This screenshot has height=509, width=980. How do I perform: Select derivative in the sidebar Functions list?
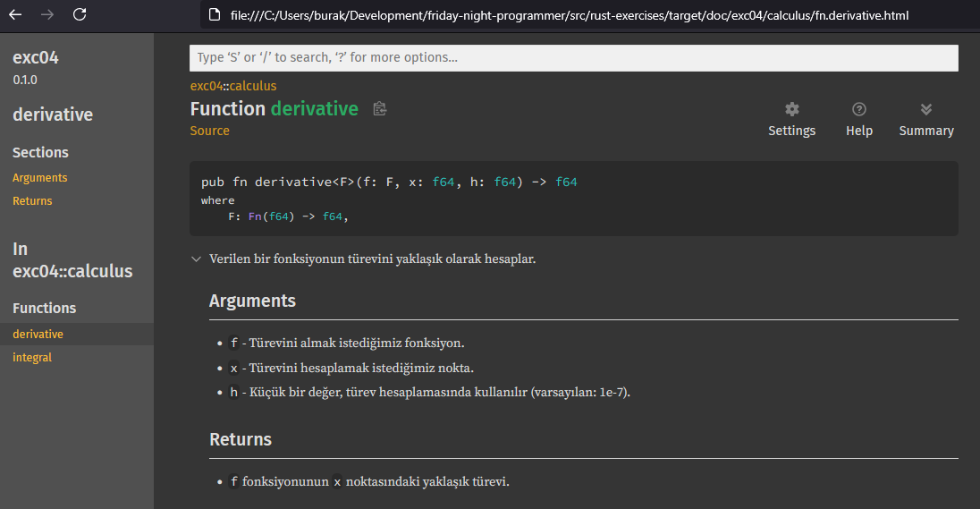[38, 335]
